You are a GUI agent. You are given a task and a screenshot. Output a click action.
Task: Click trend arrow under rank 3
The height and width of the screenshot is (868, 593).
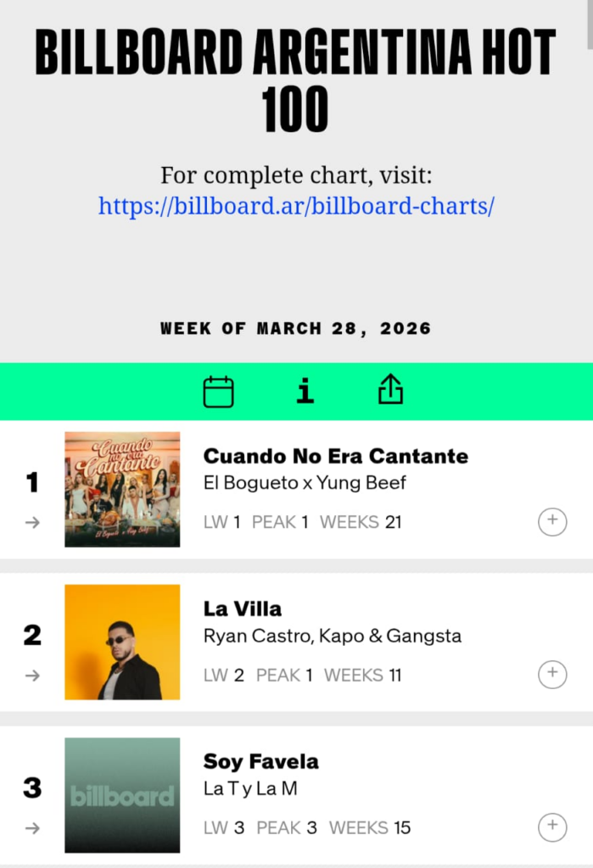pos(32,827)
